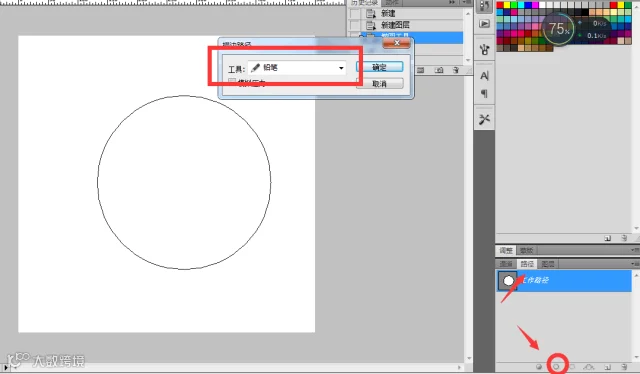Enable the simulate pressure checkbox
Image resolution: width=640 pixels, height=374 pixels.
tap(232, 82)
